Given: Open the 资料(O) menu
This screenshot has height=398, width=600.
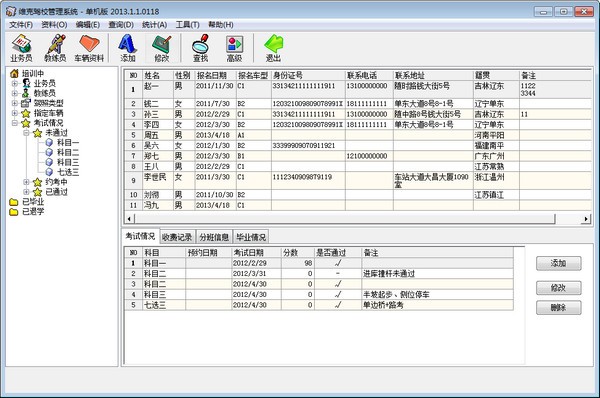Looking at the screenshot, I should click(54, 25).
